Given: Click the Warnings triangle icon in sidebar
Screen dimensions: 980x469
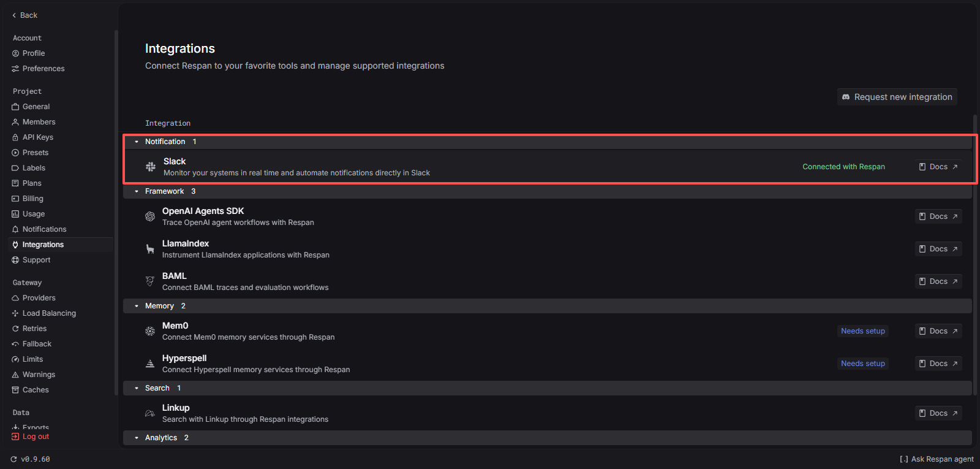Looking at the screenshot, I should pyautogui.click(x=15, y=374).
